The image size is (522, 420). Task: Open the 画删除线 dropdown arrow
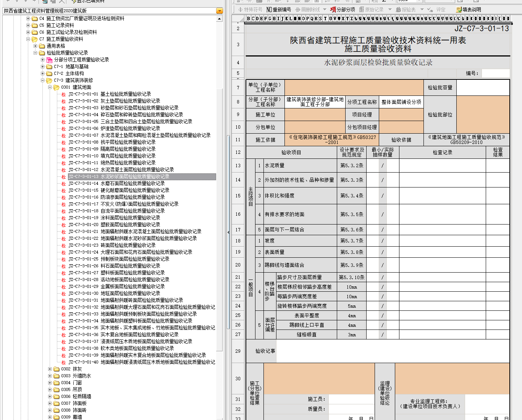click(x=325, y=10)
